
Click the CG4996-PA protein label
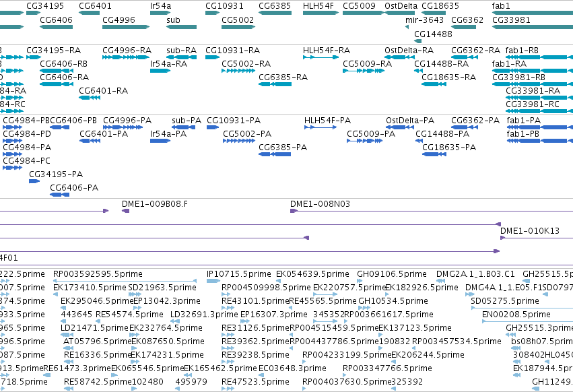(x=127, y=121)
